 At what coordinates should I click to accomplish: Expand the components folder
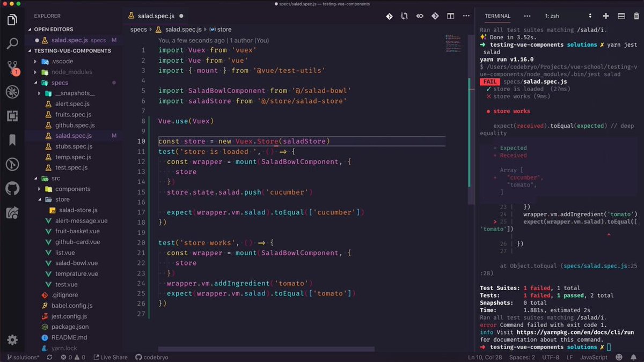[x=72, y=189]
